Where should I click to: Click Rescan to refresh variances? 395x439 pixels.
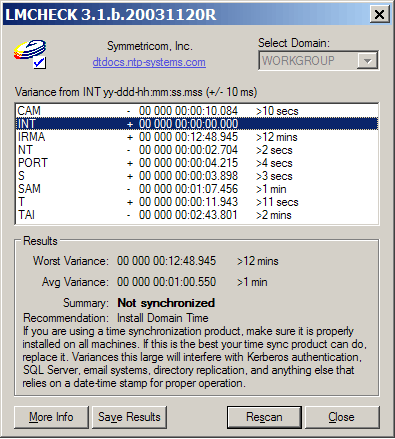click(264, 417)
